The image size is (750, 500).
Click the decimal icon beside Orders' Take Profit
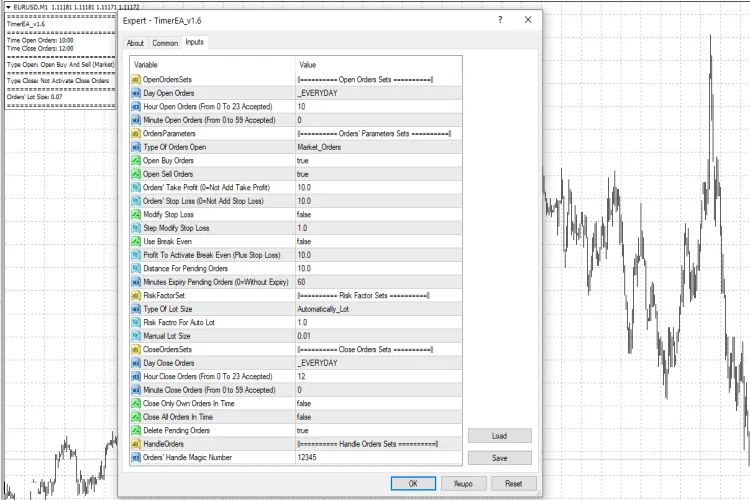pos(137,187)
